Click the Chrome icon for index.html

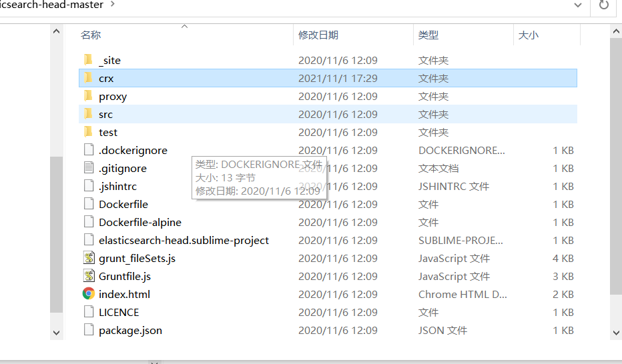pos(89,293)
